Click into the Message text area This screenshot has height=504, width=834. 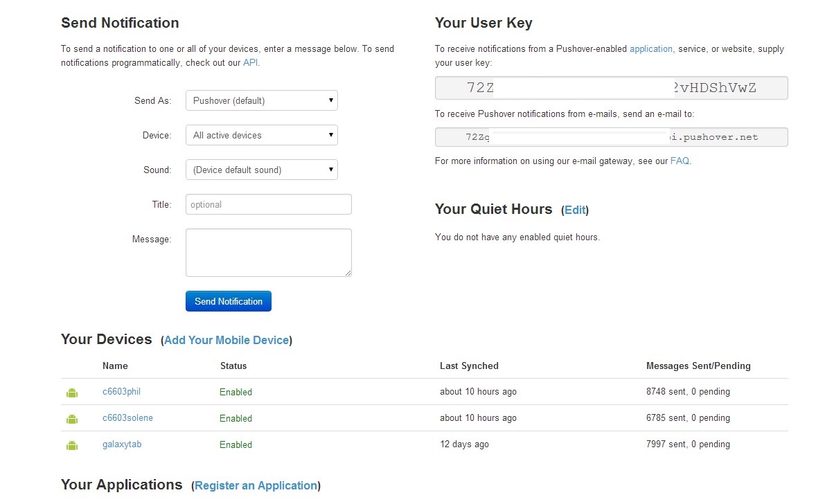[x=268, y=253]
